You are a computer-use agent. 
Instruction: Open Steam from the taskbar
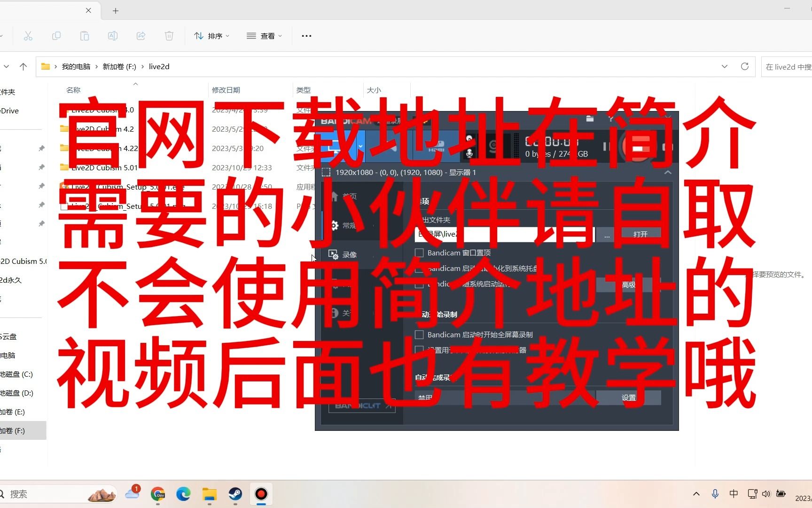tap(235, 494)
